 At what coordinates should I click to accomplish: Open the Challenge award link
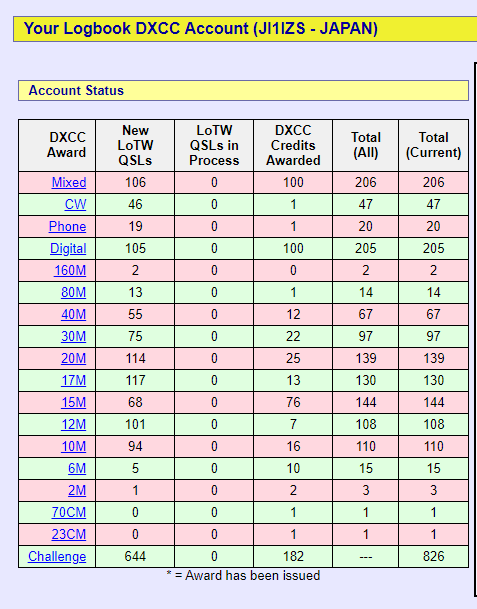tap(57, 557)
